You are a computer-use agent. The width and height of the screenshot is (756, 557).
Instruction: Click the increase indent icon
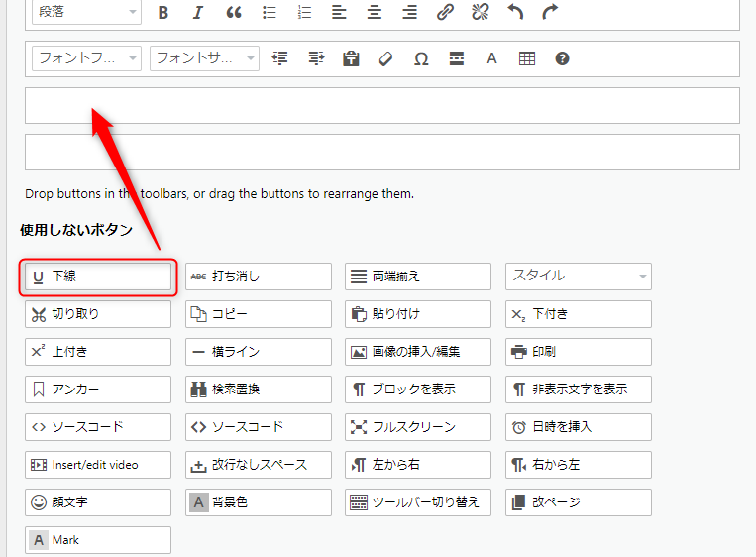pos(316,58)
